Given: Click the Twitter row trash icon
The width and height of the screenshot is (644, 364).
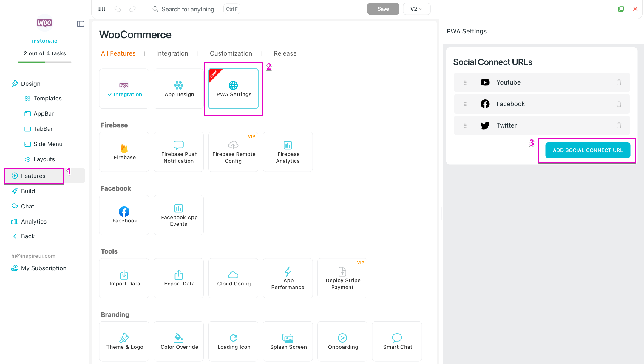Looking at the screenshot, I should click(x=619, y=125).
